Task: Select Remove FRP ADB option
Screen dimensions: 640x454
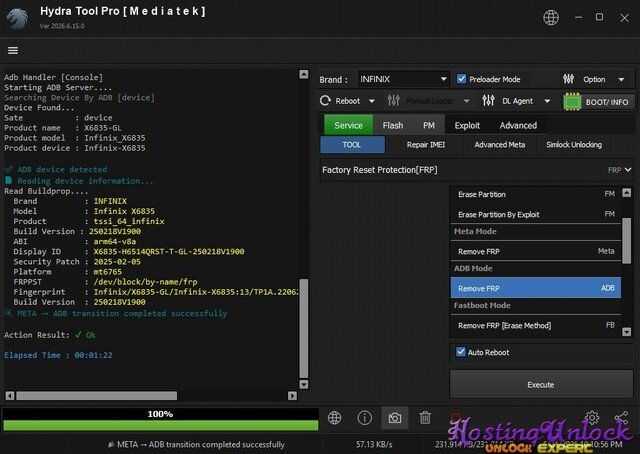Action: pyautogui.click(x=536, y=288)
